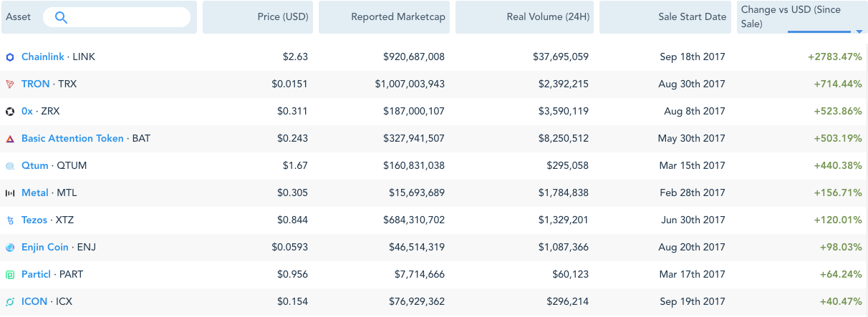Select sale date Jun 30th 2017
This screenshot has width=868, height=317.
click(693, 220)
